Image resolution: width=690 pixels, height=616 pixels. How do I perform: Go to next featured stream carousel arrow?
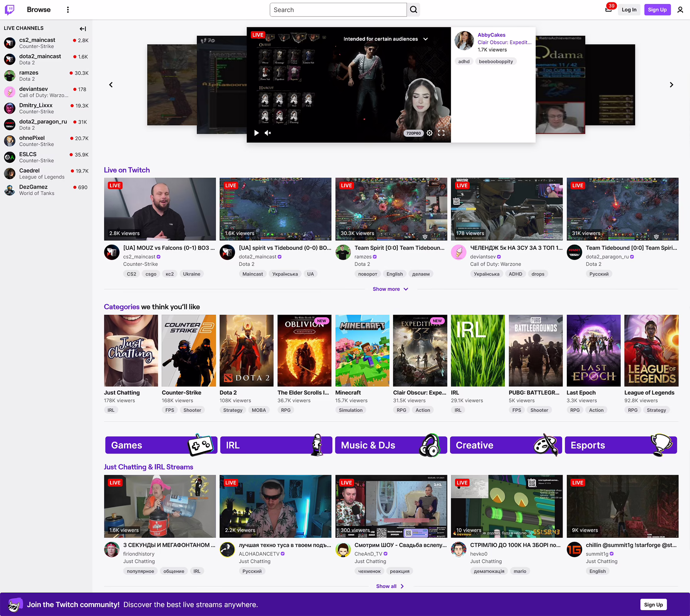(x=671, y=85)
